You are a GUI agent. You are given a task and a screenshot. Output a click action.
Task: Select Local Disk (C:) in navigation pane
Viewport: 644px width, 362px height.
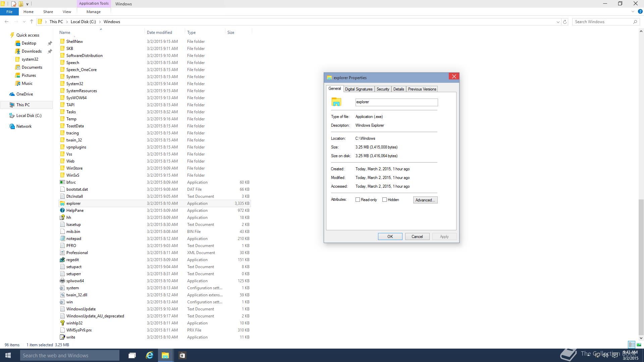(x=26, y=116)
